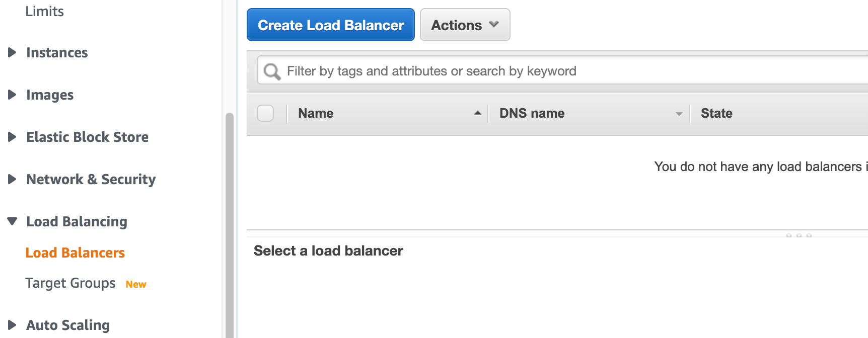Viewport: 868px width, 338px height.
Task: Go to Target Groups
Action: click(70, 283)
